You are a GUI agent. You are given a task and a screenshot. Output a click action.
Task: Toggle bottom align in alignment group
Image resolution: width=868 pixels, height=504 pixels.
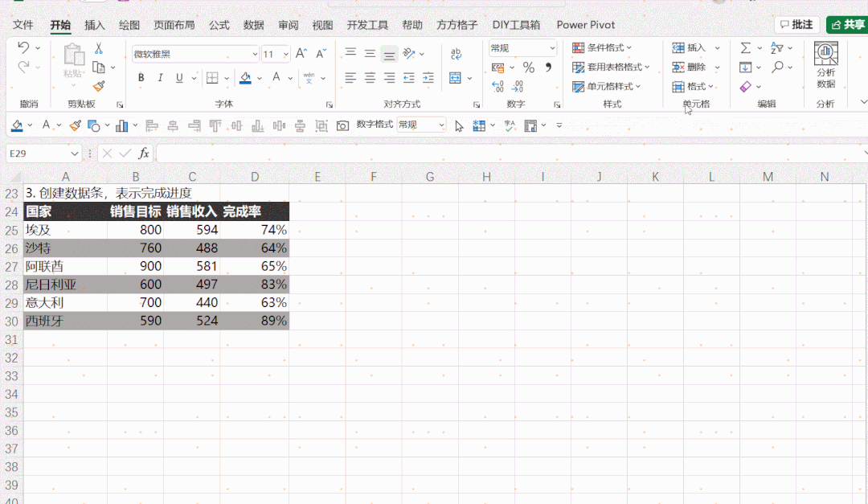[x=389, y=54]
